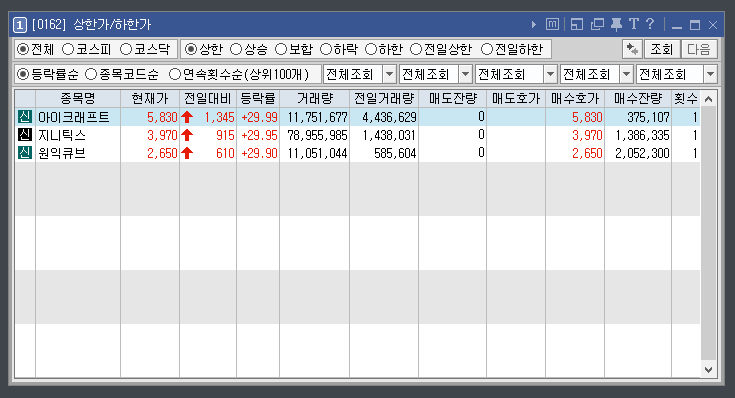Click the overlapping windows copy icon
735x398 pixels.
click(597, 24)
